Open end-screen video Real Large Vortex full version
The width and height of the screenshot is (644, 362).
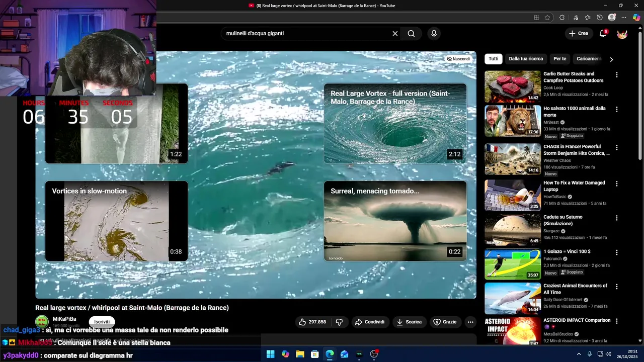point(395,124)
